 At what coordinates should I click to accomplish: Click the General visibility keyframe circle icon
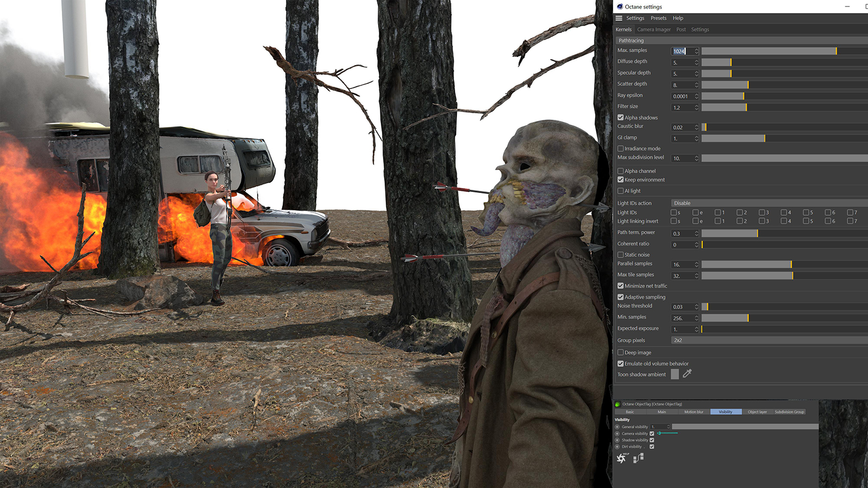point(617,427)
